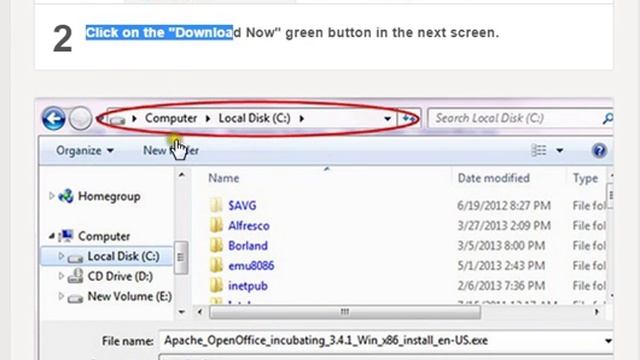Click the Computer monitor icon in tree
The image size is (640, 360).
tap(66, 236)
